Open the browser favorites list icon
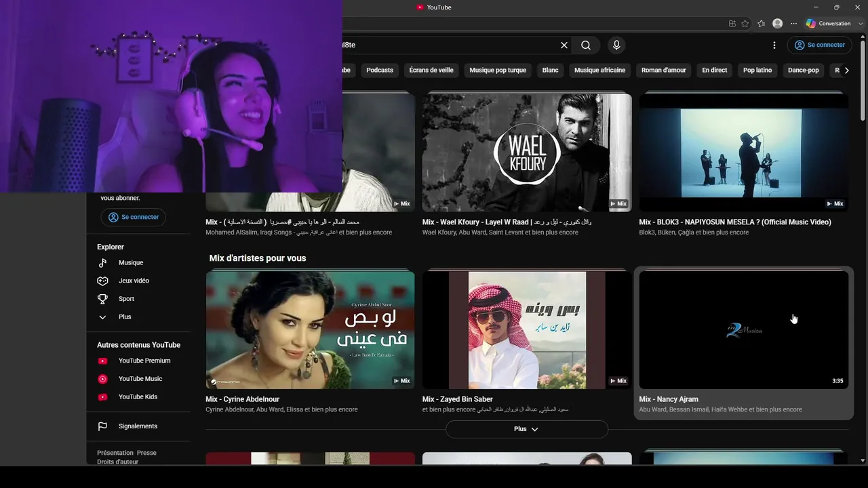 (x=762, y=24)
